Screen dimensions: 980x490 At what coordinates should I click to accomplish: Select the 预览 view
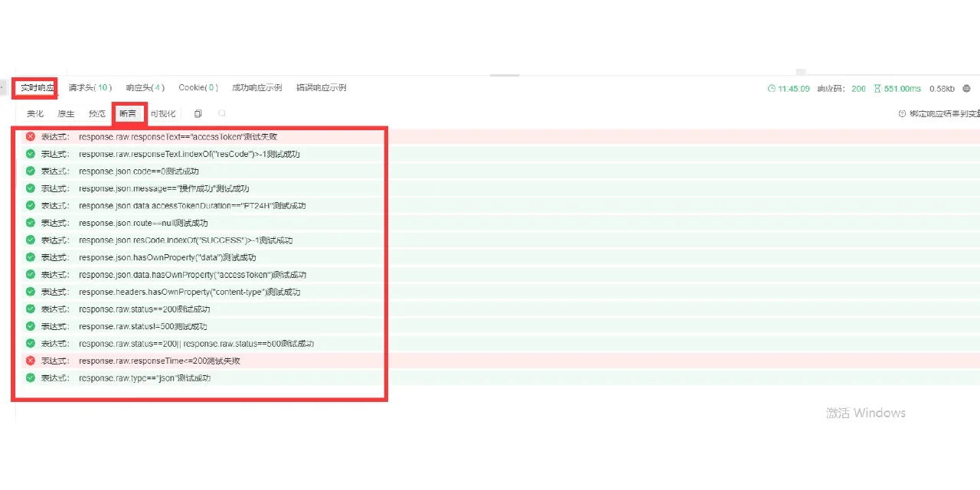click(97, 114)
